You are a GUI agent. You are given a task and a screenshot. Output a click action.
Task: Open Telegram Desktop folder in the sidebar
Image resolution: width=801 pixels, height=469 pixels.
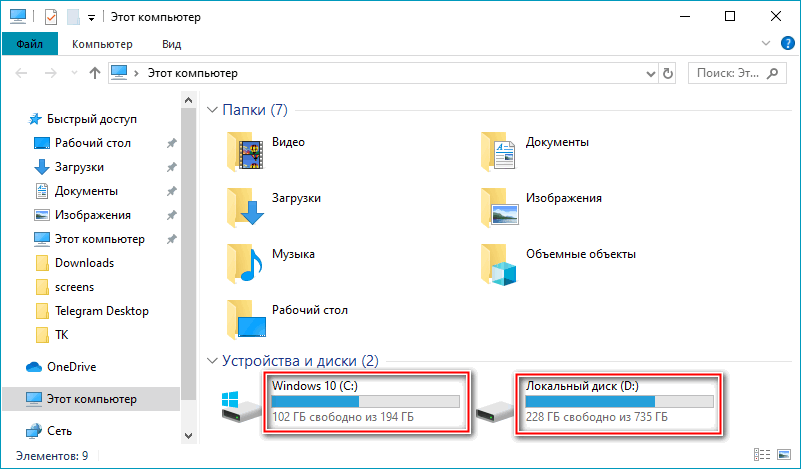click(x=102, y=311)
